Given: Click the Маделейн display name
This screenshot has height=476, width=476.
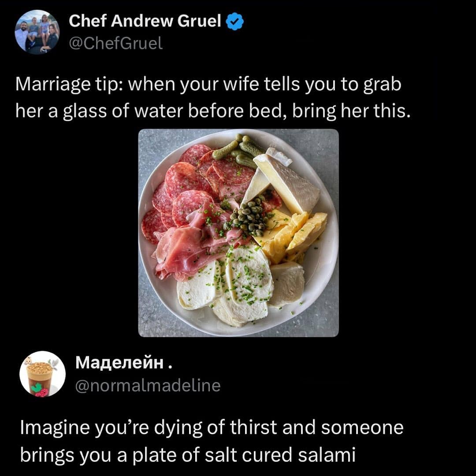Looking at the screenshot, I should pos(124,362).
